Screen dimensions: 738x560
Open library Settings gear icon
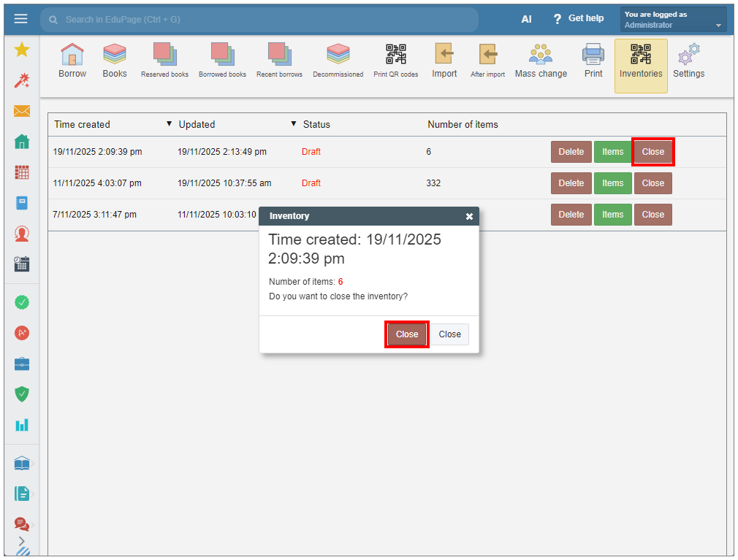pyautogui.click(x=688, y=61)
